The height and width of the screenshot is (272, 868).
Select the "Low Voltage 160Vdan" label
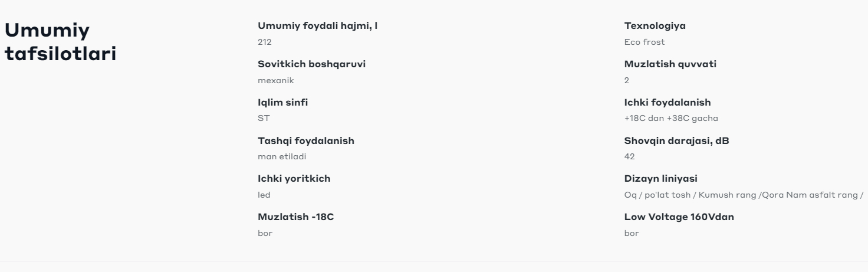(679, 217)
